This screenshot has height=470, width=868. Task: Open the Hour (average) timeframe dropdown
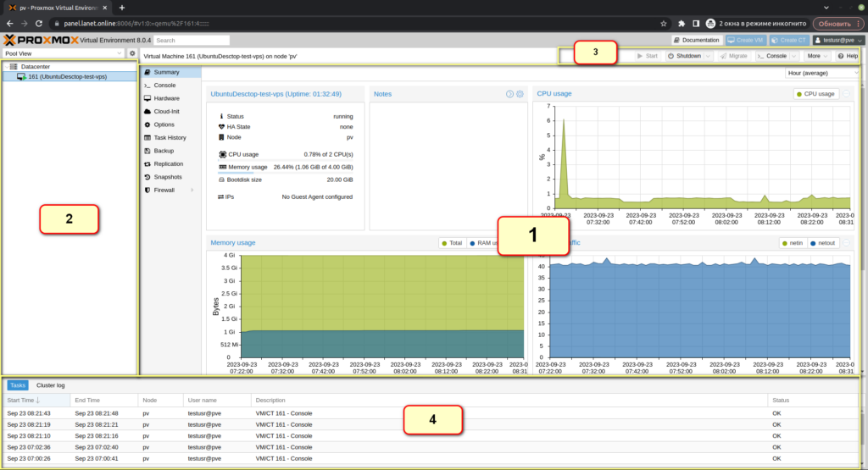[823, 73]
